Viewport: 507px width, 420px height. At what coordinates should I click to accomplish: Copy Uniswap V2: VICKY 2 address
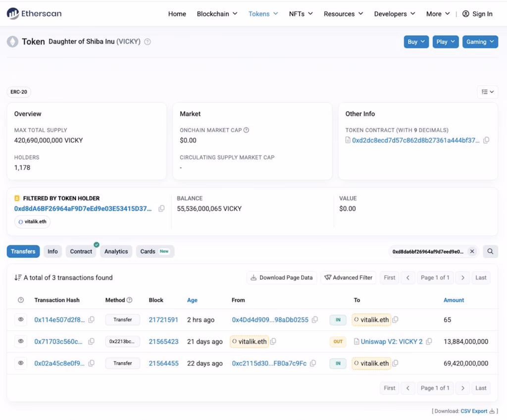pyautogui.click(x=429, y=341)
